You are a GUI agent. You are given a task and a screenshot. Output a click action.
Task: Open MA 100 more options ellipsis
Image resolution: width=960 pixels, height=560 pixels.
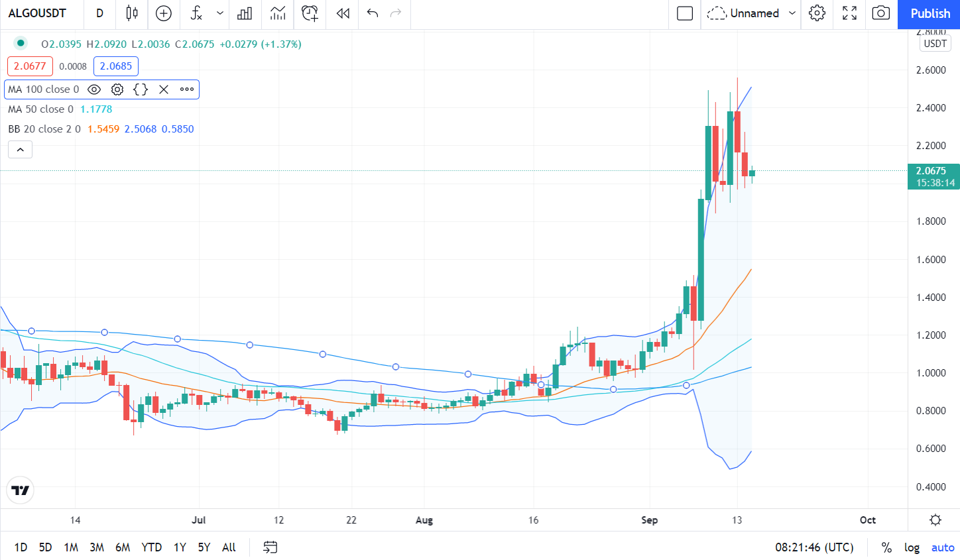(x=187, y=89)
